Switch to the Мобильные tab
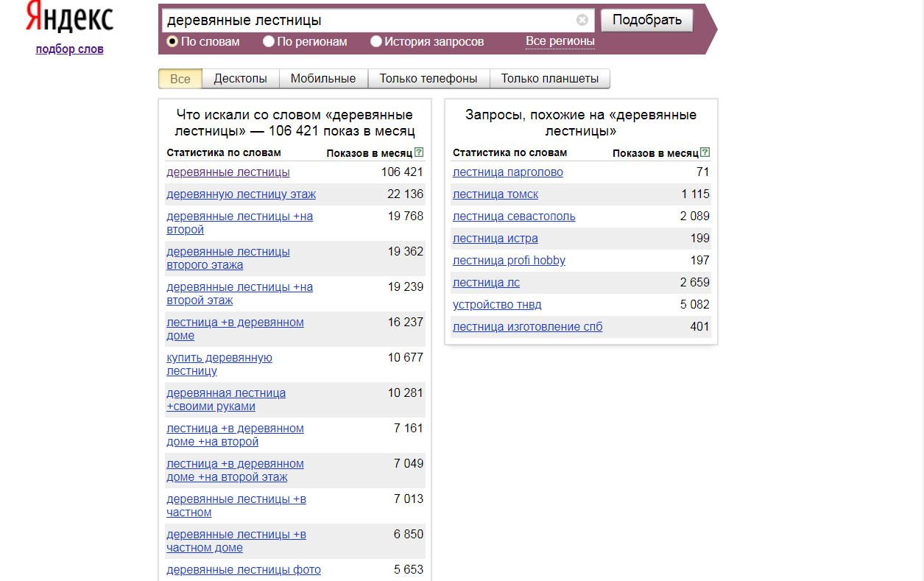The width and height of the screenshot is (924, 581). click(323, 79)
